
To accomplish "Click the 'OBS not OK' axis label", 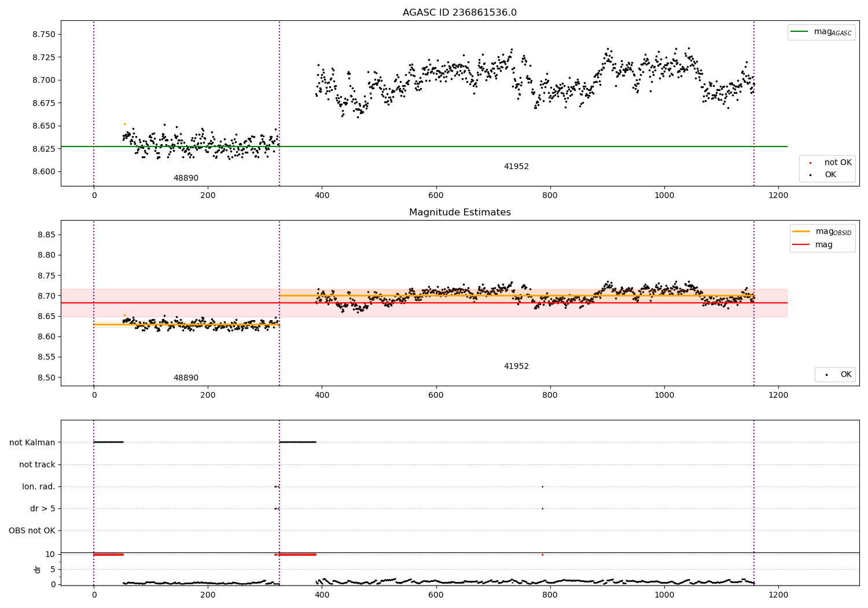I will pyautogui.click(x=32, y=530).
